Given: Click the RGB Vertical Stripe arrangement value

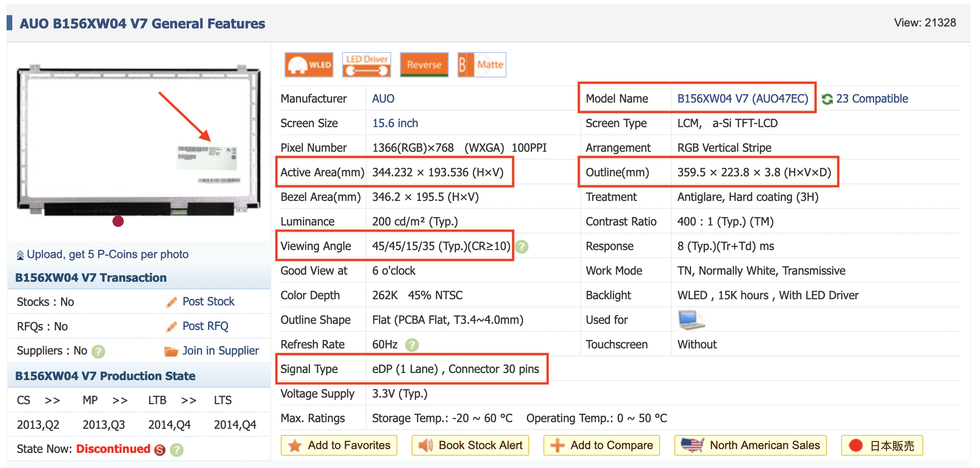Looking at the screenshot, I should click(x=724, y=147).
